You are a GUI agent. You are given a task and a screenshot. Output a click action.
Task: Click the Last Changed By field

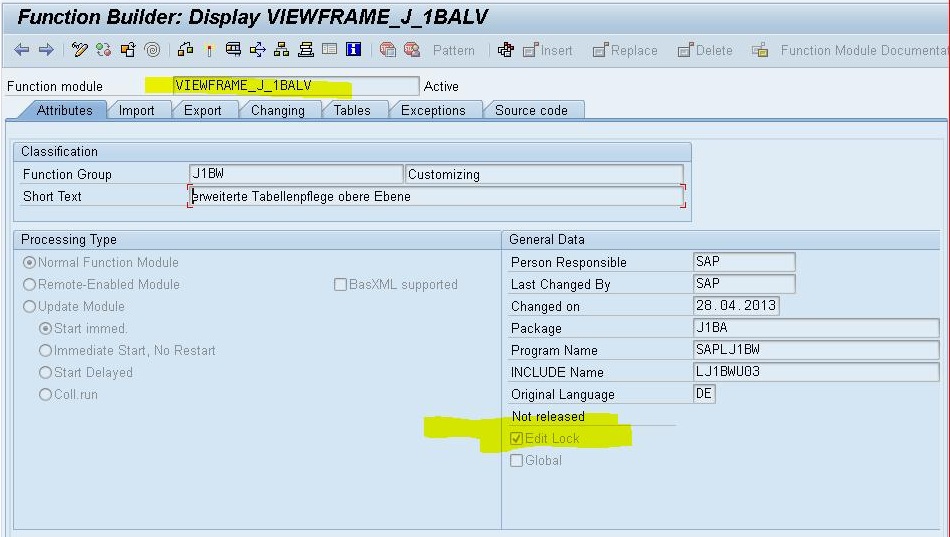[744, 284]
